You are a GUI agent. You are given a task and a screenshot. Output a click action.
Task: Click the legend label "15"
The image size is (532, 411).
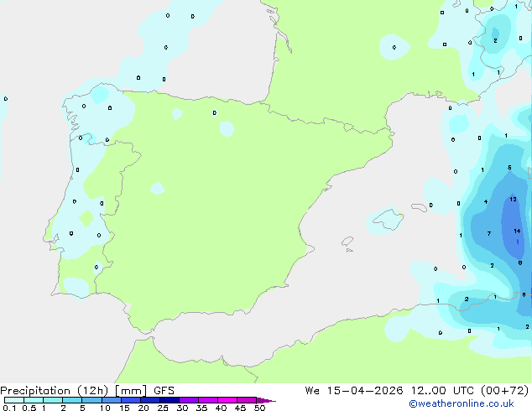pos(124,408)
